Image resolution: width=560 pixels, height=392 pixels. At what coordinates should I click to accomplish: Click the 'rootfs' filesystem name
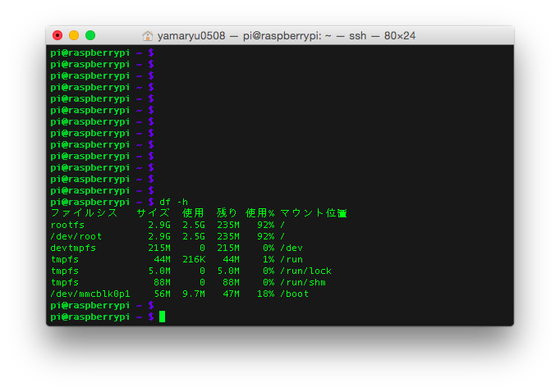click(67, 225)
